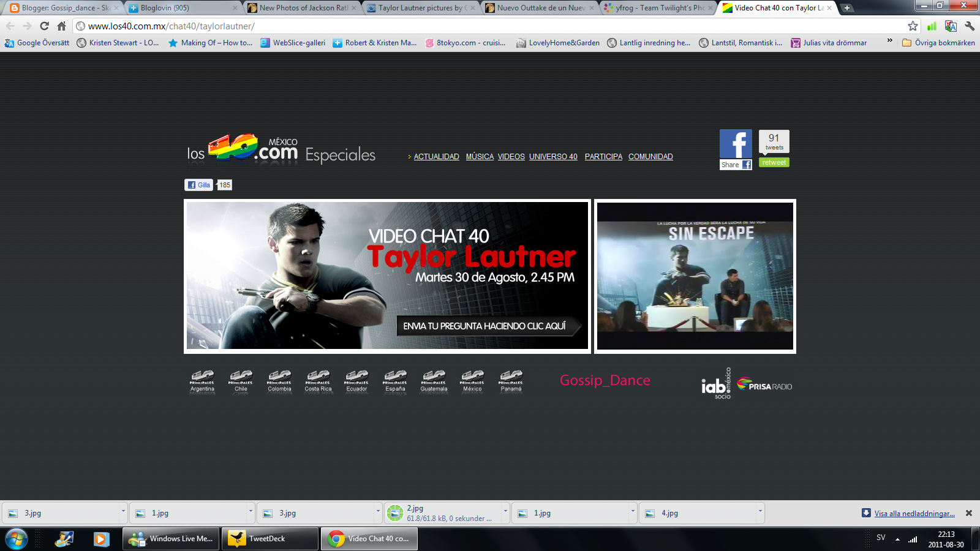The height and width of the screenshot is (551, 980).
Task: Bookmark this page with the star icon
Action: click(913, 26)
